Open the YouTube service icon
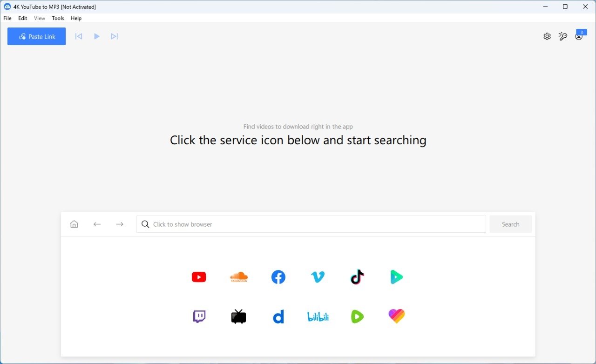 [199, 277]
